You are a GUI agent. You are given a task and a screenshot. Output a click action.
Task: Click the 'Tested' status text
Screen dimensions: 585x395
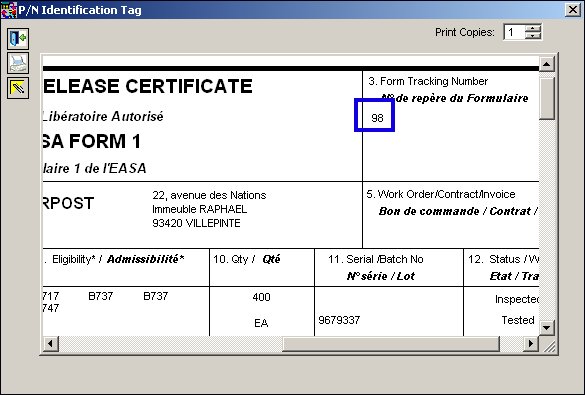coord(518,320)
